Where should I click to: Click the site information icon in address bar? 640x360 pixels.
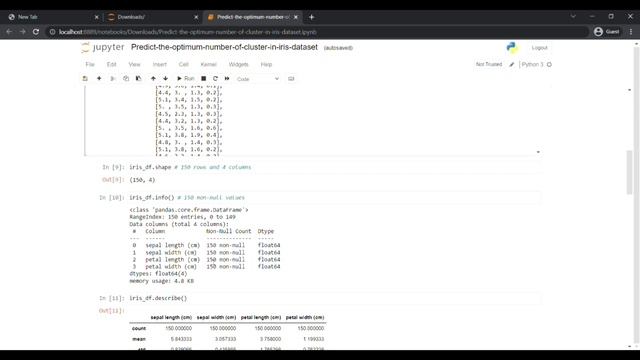[x=52, y=32]
